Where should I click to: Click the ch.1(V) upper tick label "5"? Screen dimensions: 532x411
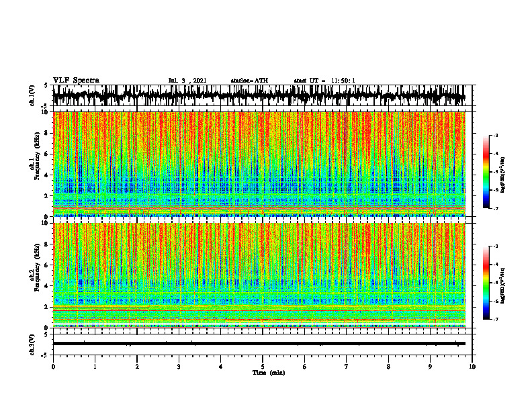pyautogui.click(x=46, y=85)
